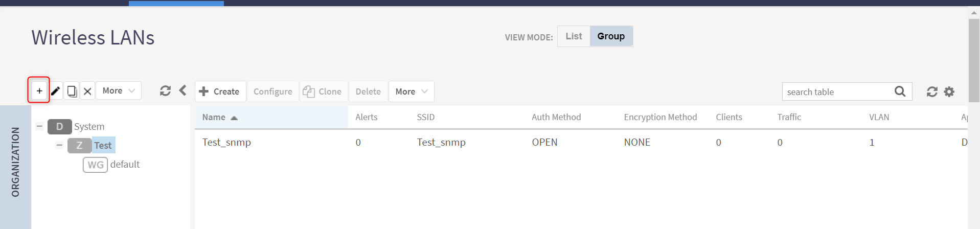This screenshot has width=980, height=229.
Task: Click the Create WLAN button
Action: pyautogui.click(x=220, y=91)
